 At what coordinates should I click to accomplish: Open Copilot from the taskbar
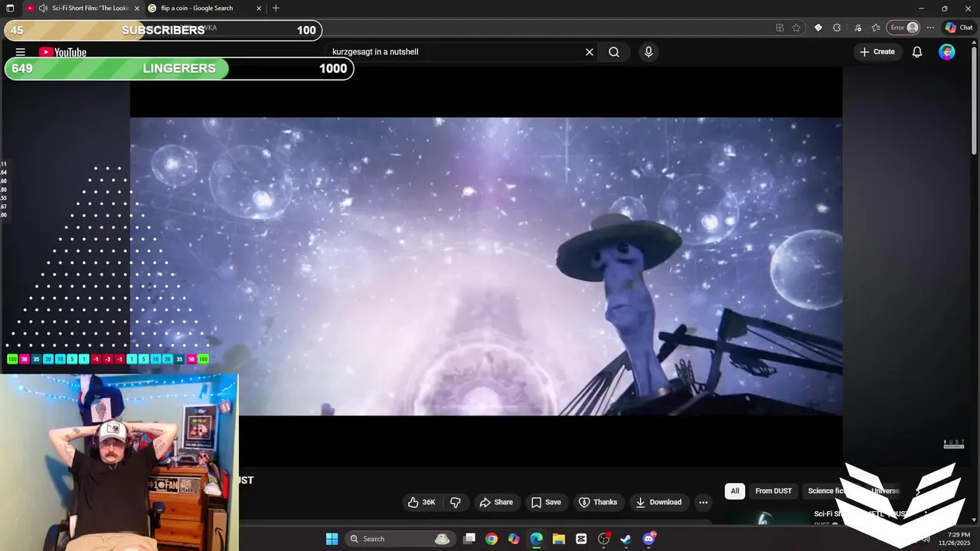click(514, 539)
